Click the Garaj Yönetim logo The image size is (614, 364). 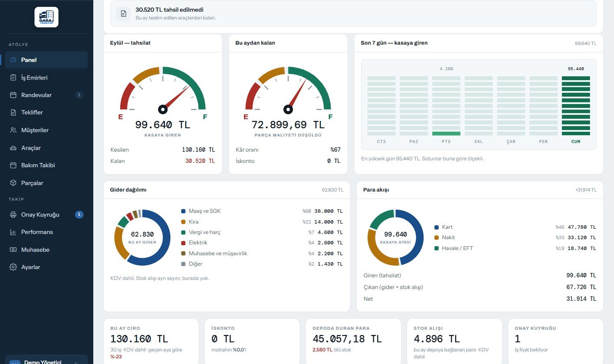pos(46,17)
